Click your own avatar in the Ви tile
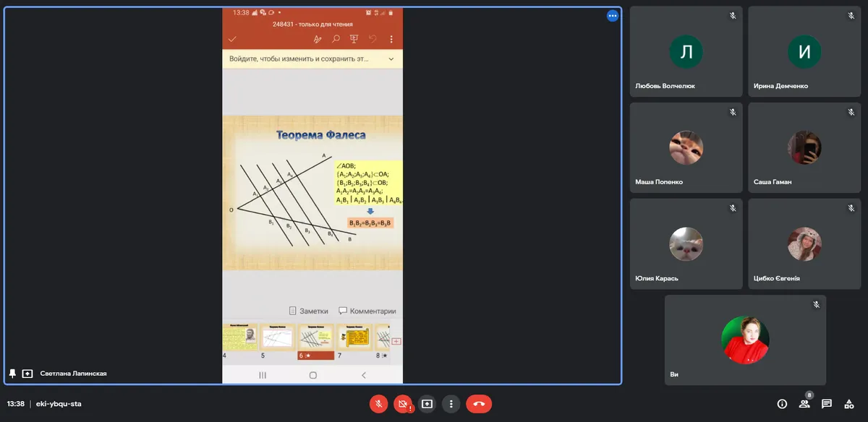The width and height of the screenshot is (868, 422). 745,340
